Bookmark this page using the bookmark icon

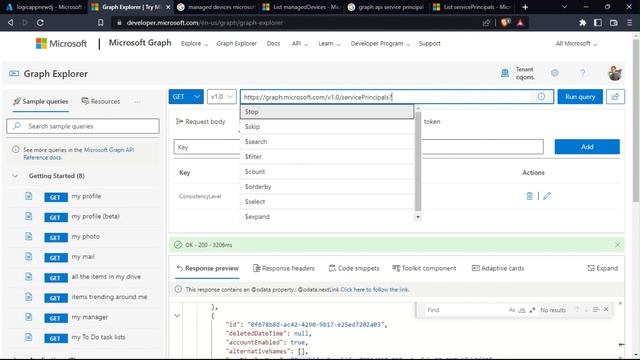point(100,23)
